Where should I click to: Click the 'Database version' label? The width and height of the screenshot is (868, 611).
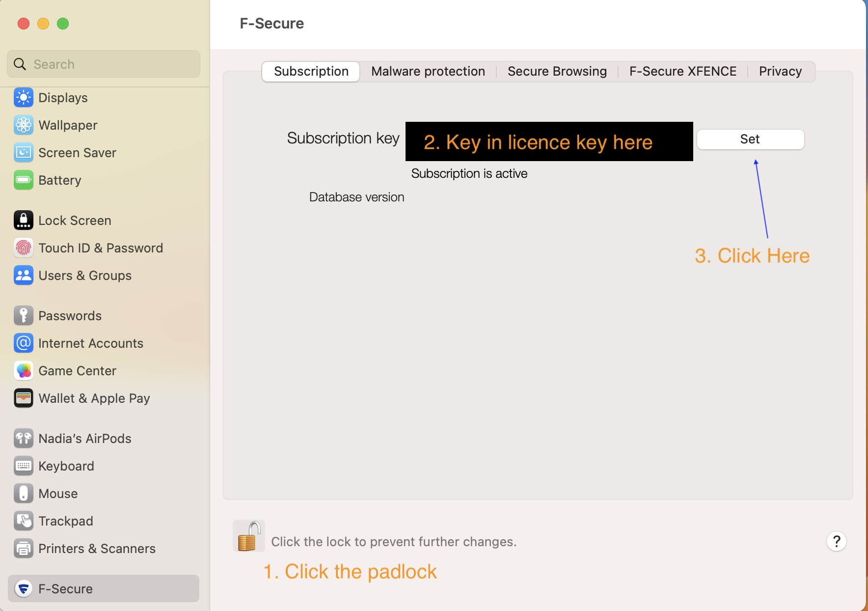[x=357, y=197]
